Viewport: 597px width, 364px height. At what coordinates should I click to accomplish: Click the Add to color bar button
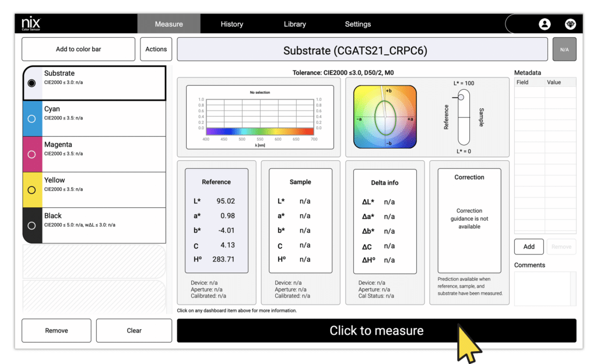(x=78, y=49)
